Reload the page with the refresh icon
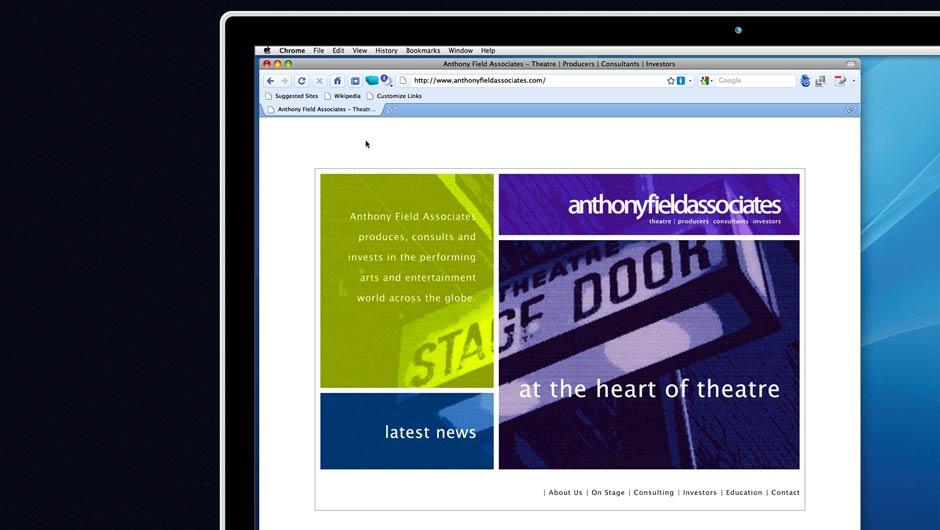This screenshot has width=940, height=530. point(302,81)
